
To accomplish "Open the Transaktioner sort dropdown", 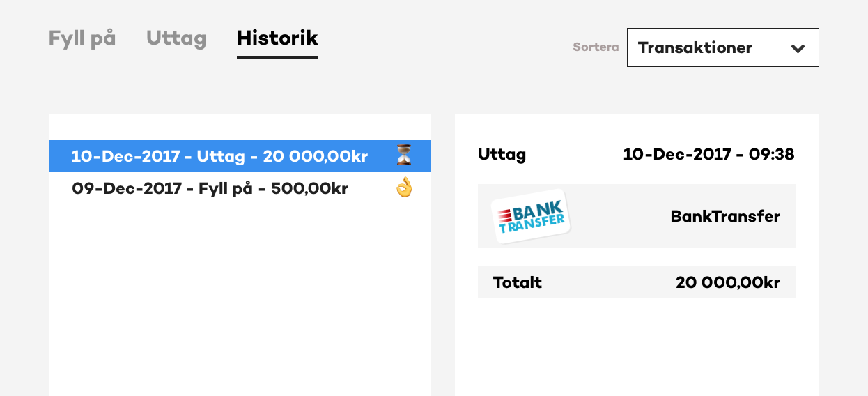I will coord(723,47).
